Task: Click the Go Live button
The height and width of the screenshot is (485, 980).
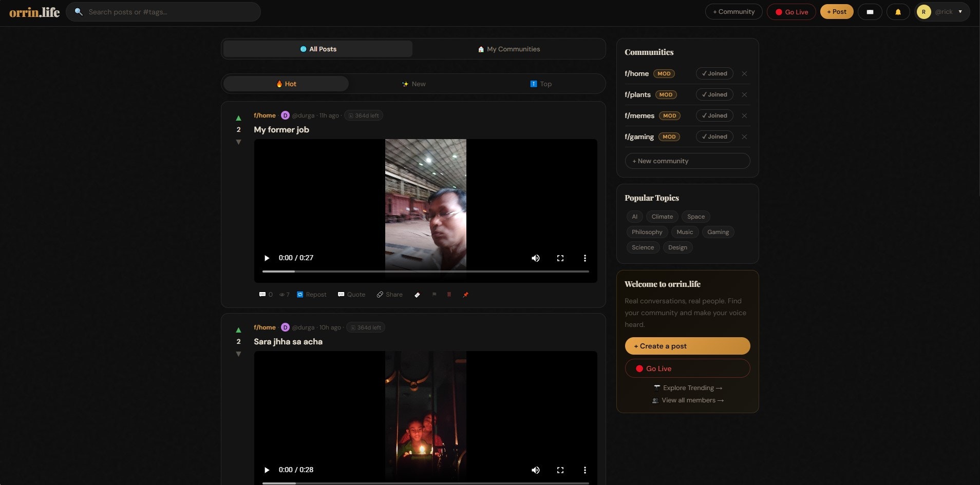Action: [791, 11]
